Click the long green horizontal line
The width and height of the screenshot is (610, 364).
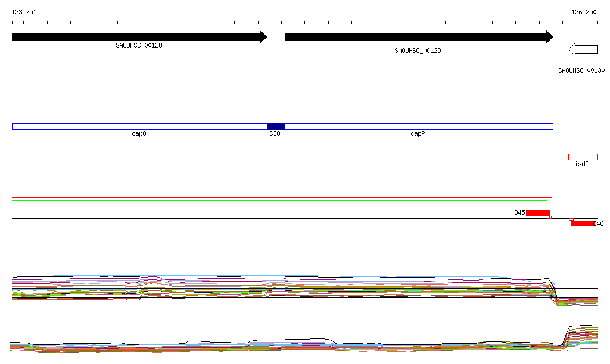pyautogui.click(x=281, y=199)
